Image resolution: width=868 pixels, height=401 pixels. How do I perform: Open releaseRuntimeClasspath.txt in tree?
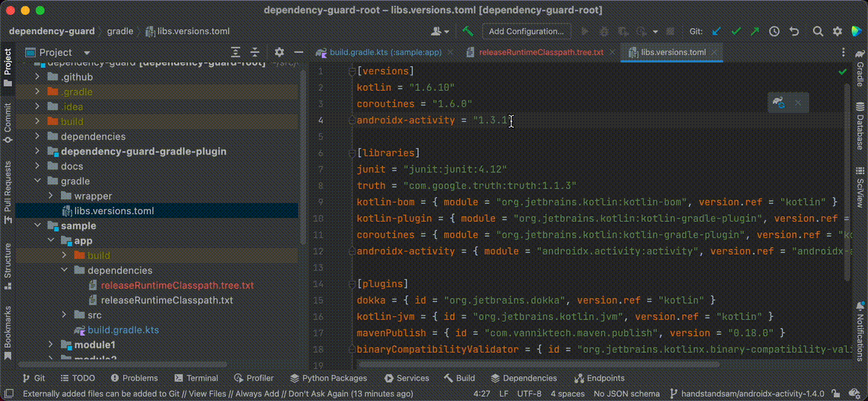pyautogui.click(x=166, y=301)
